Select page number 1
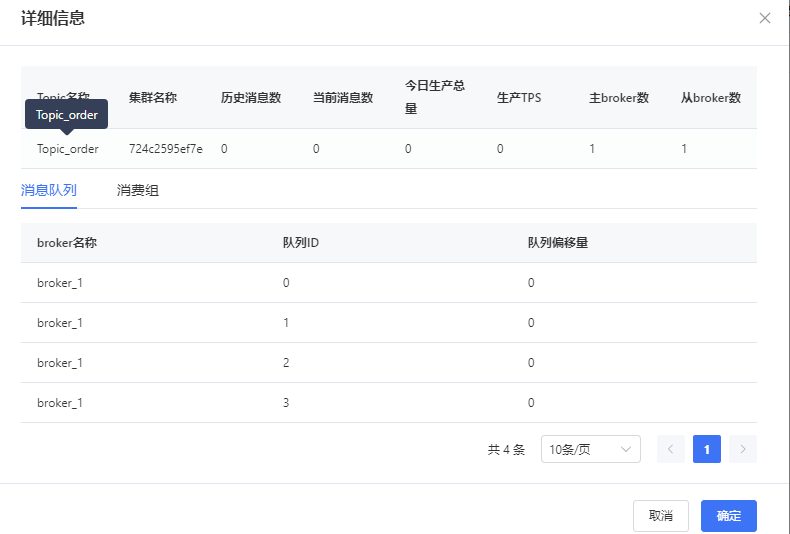Viewport: 790px width, 534px height. (x=707, y=449)
